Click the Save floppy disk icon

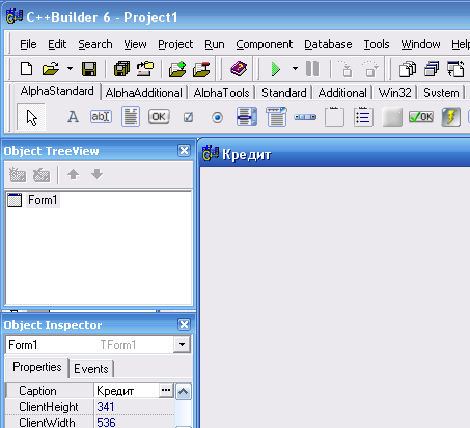click(89, 69)
